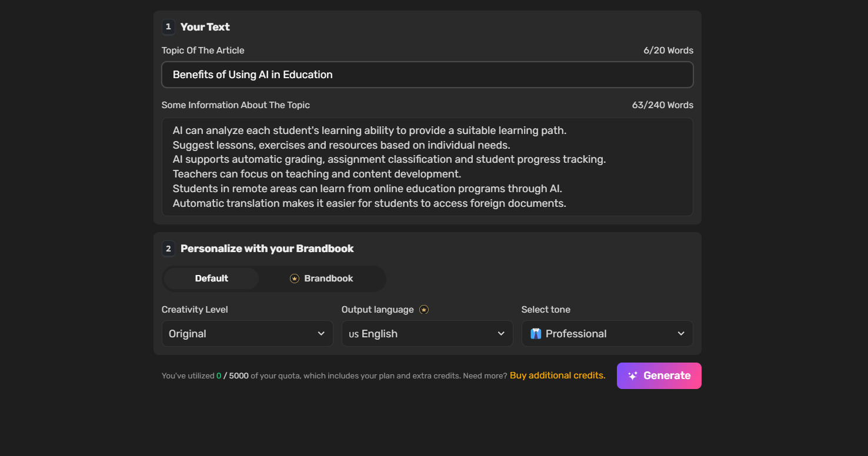Open the Buy additional credits link
The image size is (868, 456).
click(557, 375)
